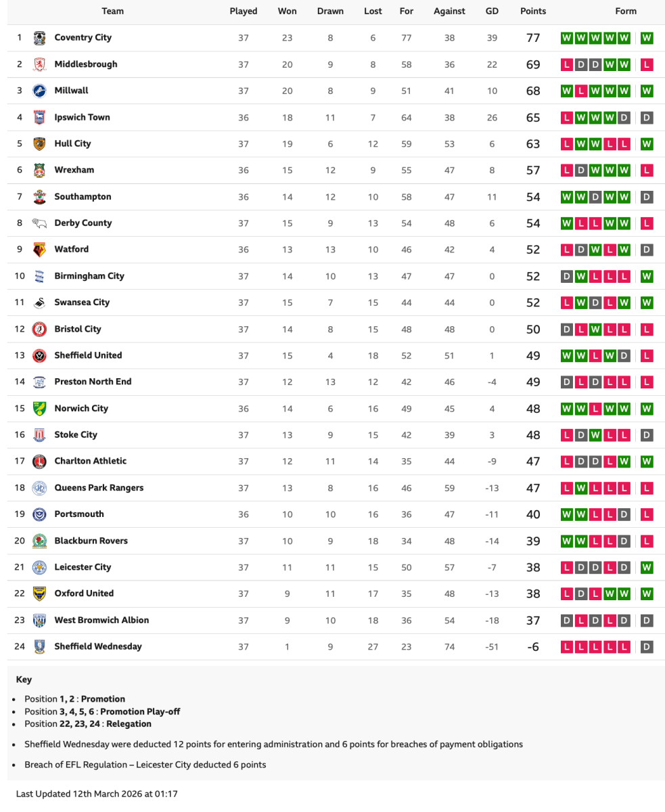The image size is (665, 812).
Task: Click the Wrexham club crest
Action: (x=39, y=170)
